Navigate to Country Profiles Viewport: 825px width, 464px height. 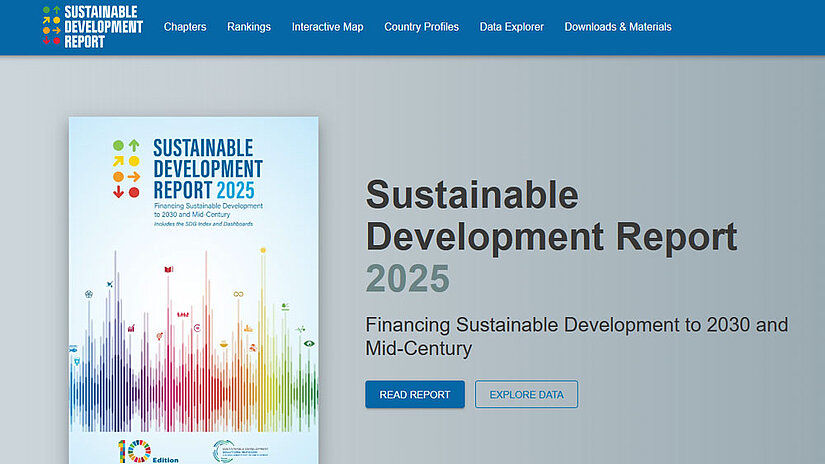coord(421,27)
